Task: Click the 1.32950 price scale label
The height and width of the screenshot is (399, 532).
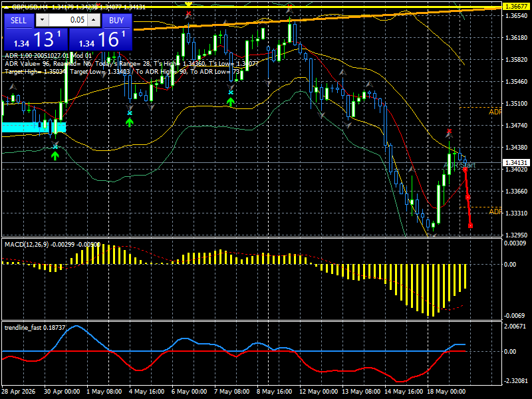Action: [x=517, y=235]
